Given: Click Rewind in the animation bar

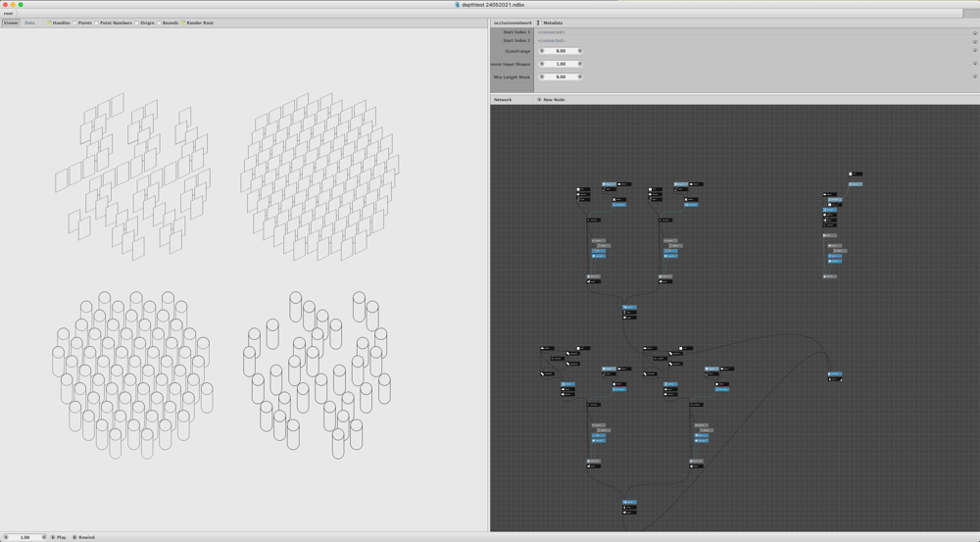Looking at the screenshot, I should click(x=83, y=537).
